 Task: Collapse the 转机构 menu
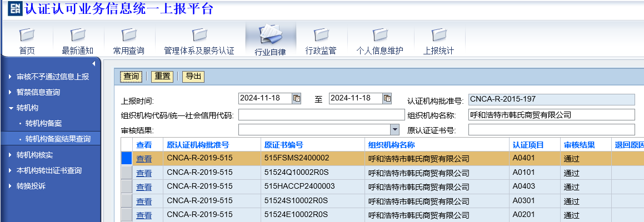tap(10, 108)
